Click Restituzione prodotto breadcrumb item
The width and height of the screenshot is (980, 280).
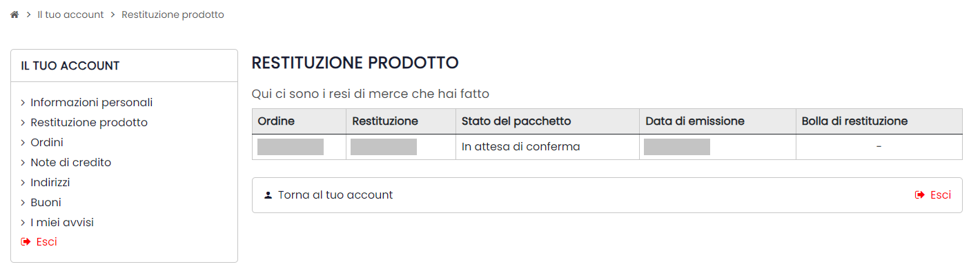[x=173, y=14]
